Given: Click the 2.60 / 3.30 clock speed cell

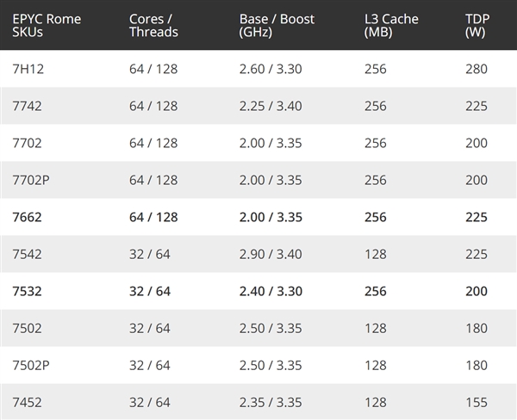Looking at the screenshot, I should click(x=271, y=69).
